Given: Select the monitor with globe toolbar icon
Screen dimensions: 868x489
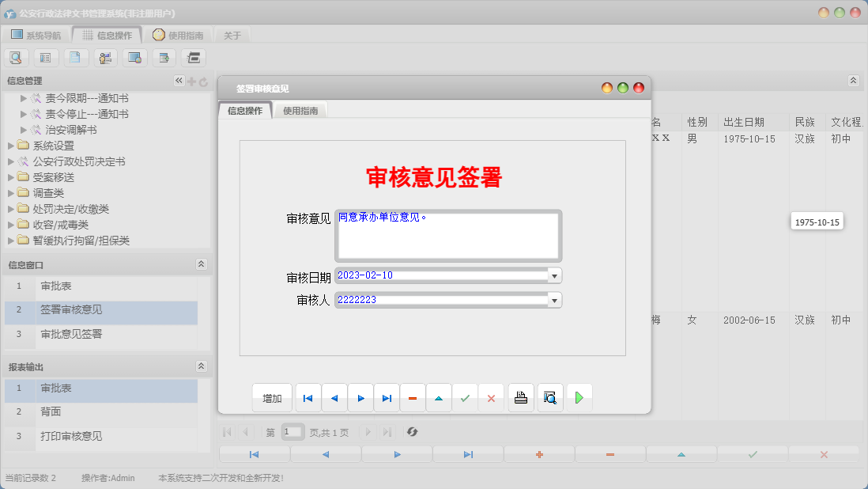Looking at the screenshot, I should click(133, 57).
